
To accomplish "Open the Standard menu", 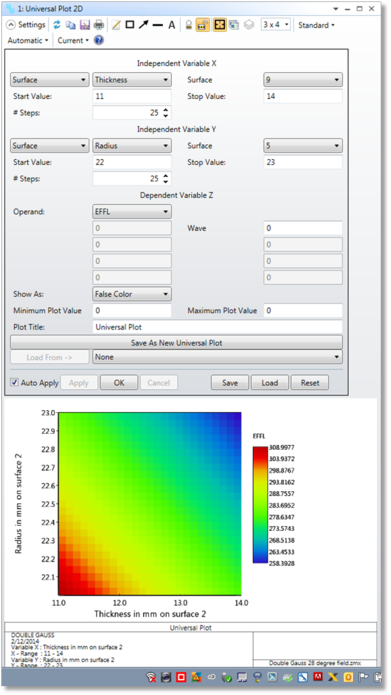I will tap(316, 25).
